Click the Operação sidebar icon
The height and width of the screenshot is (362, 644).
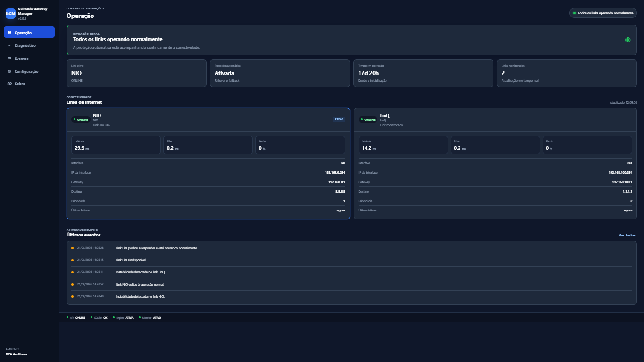[x=9, y=32]
